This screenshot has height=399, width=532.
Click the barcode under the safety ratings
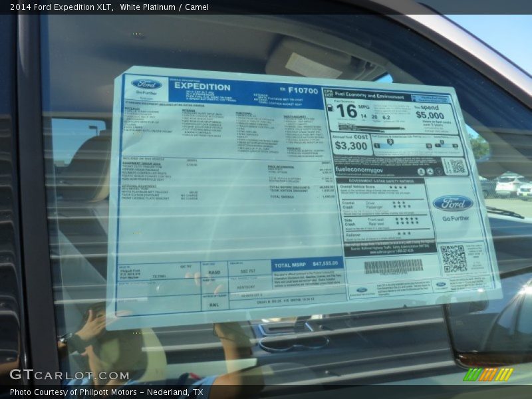[393, 266]
